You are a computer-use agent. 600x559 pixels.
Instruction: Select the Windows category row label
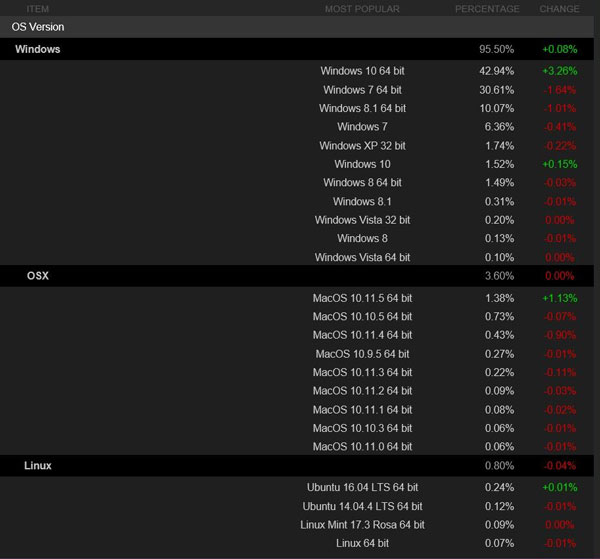click(38, 49)
